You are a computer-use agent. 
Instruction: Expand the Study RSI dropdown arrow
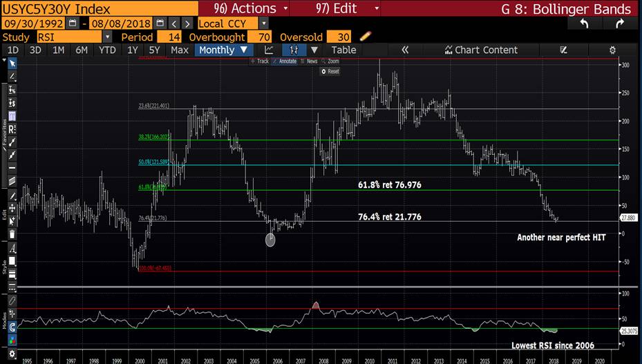(107, 37)
